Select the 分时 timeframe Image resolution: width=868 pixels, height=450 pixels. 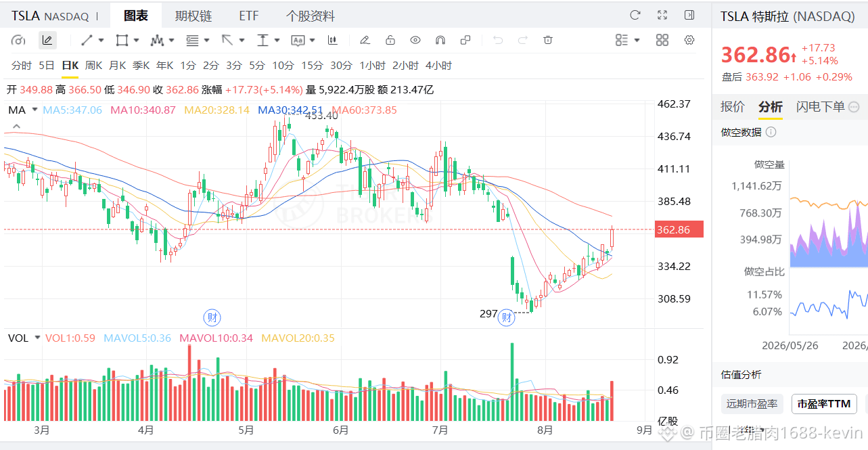22,66
